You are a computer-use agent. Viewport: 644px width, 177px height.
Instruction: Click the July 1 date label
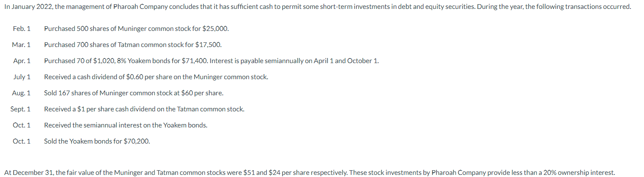tap(22, 77)
